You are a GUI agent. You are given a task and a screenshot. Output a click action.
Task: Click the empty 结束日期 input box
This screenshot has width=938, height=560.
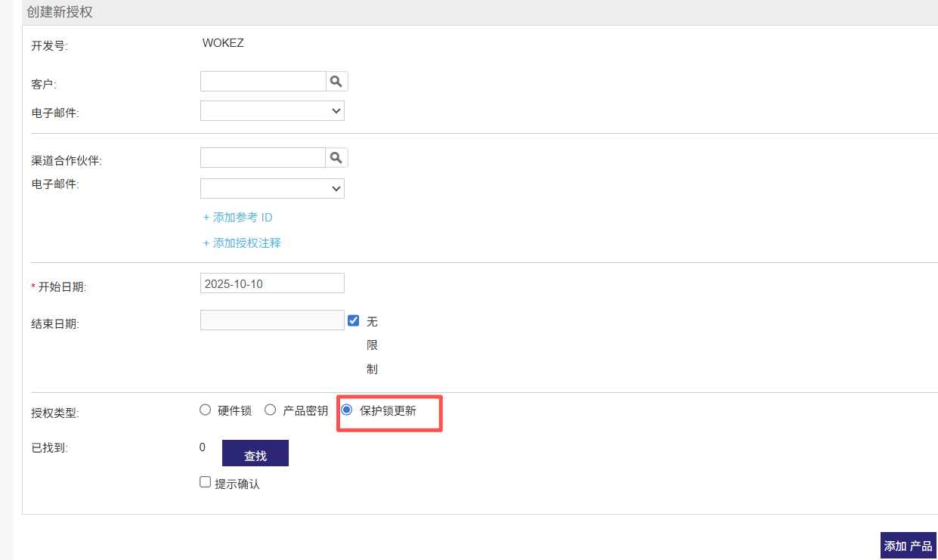tap(272, 320)
